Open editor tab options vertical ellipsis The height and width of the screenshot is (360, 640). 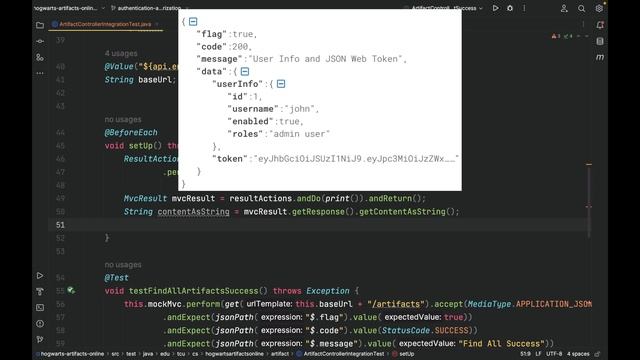coord(583,24)
